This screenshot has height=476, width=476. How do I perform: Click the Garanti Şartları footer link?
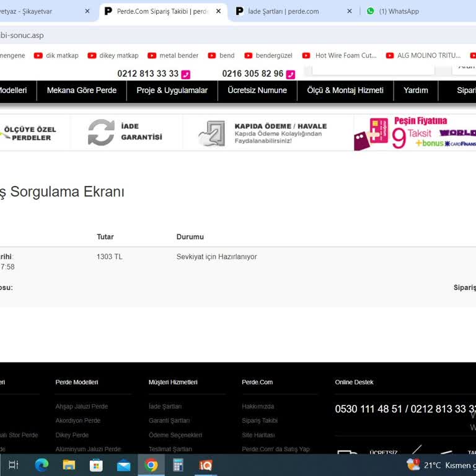click(x=169, y=421)
